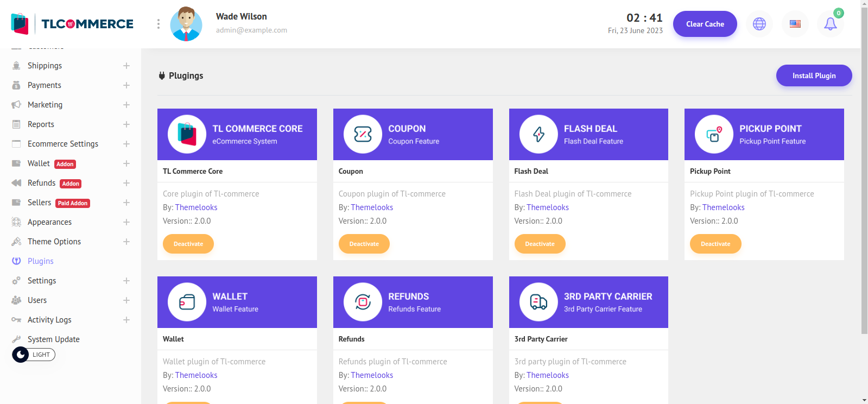Toggle the LIGHT theme mode switch
This screenshot has height=404, width=868.
coord(34,355)
